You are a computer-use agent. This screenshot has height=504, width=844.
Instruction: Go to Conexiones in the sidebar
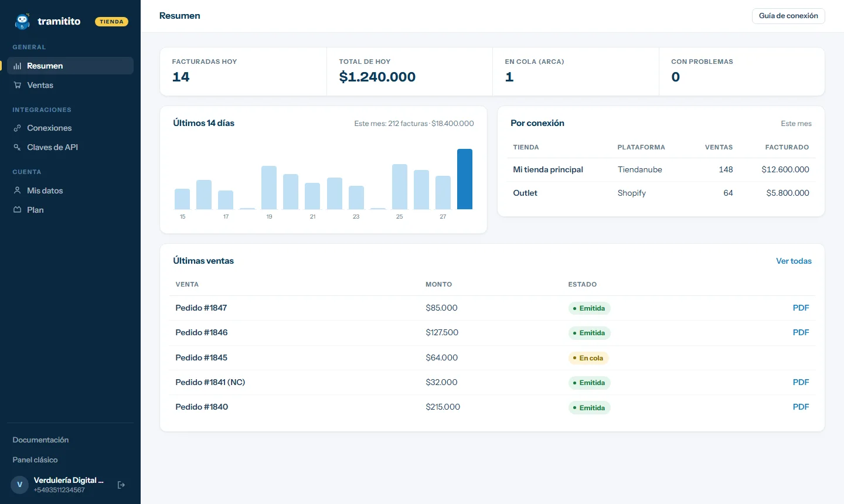tap(70, 128)
